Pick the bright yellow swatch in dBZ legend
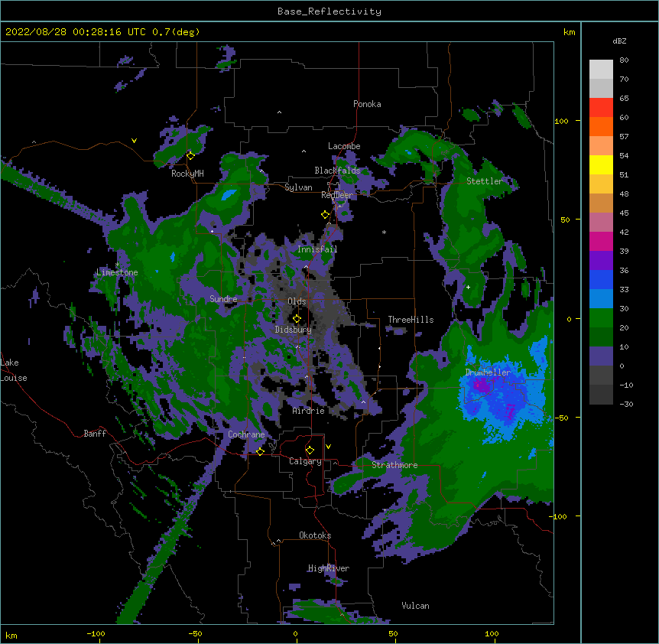Screen dimensions: 659x644 (x=601, y=164)
